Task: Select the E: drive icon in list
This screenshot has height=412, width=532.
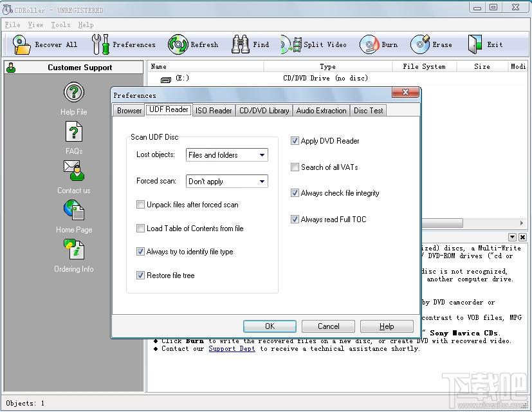Action: click(x=166, y=79)
